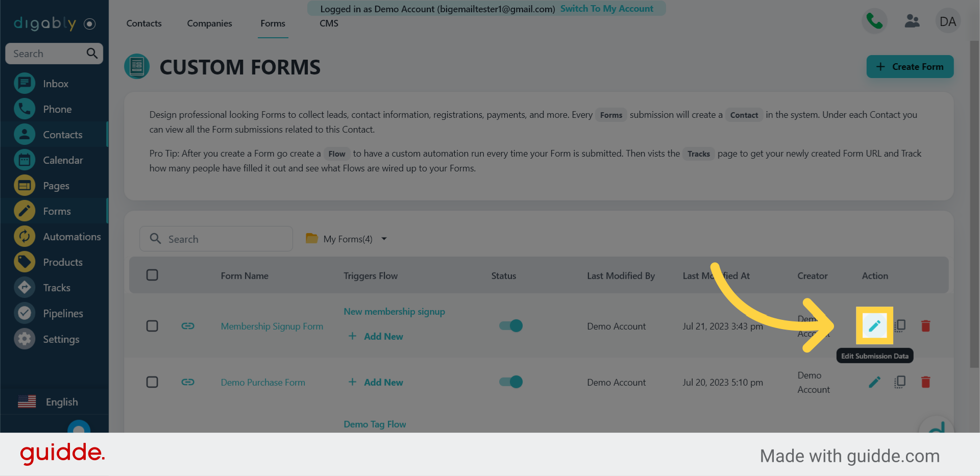Image resolution: width=980 pixels, height=476 pixels.
Task: Click the Status column header
Action: coord(504,275)
